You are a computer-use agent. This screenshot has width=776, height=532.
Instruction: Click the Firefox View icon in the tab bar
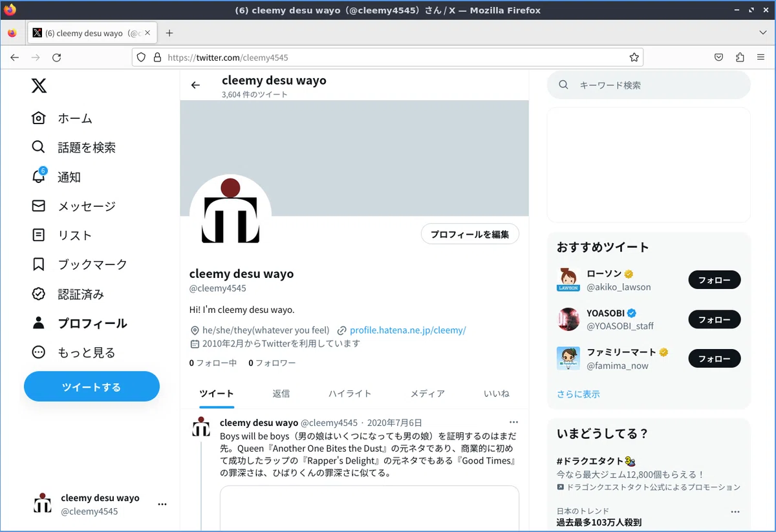pos(12,33)
